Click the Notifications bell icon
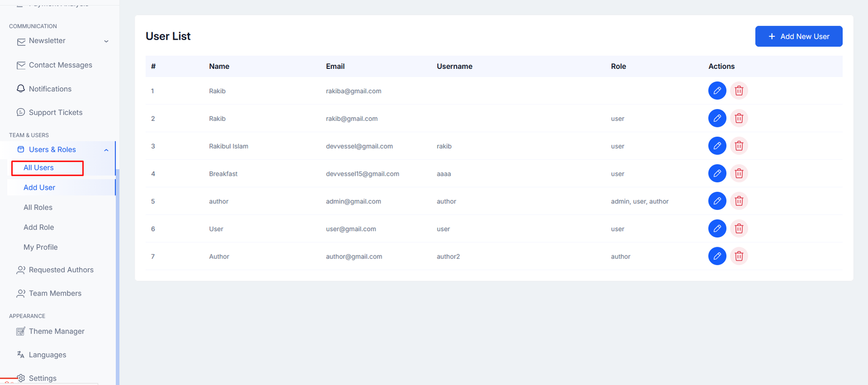 click(x=21, y=88)
